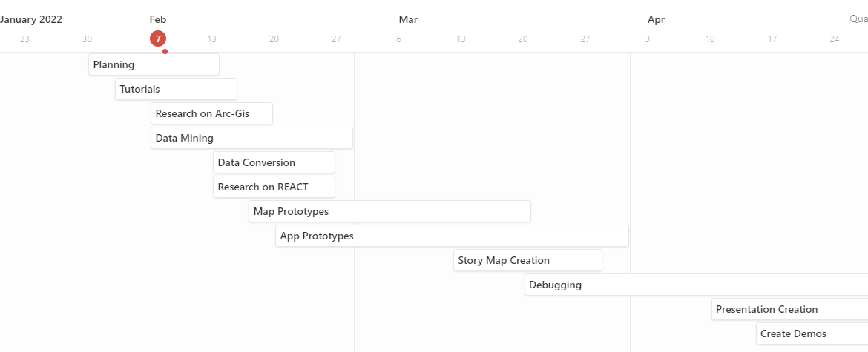Click the Data Conversion task bar
This screenshot has width=868, height=352.
click(x=274, y=162)
